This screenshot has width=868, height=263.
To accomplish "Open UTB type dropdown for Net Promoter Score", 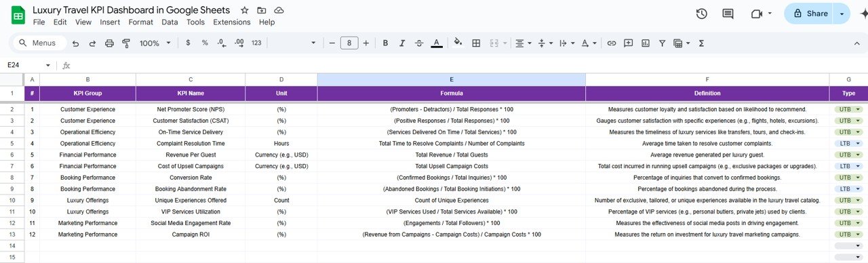I will click(x=848, y=109).
